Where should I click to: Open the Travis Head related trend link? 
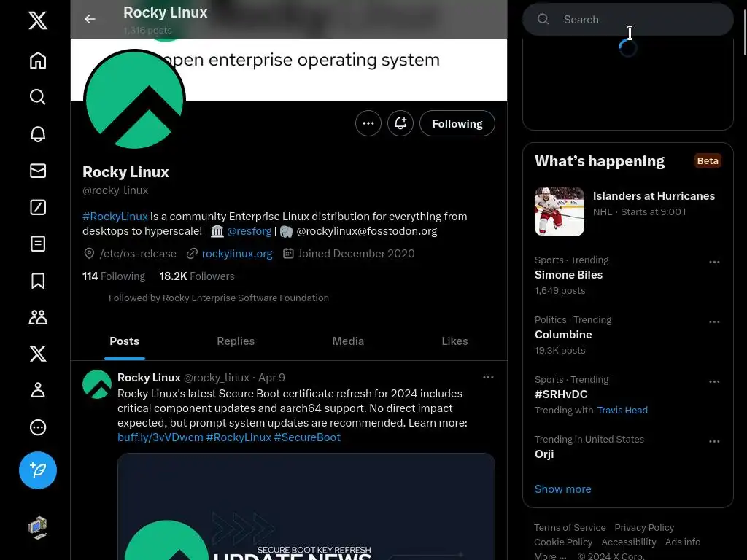coord(622,410)
